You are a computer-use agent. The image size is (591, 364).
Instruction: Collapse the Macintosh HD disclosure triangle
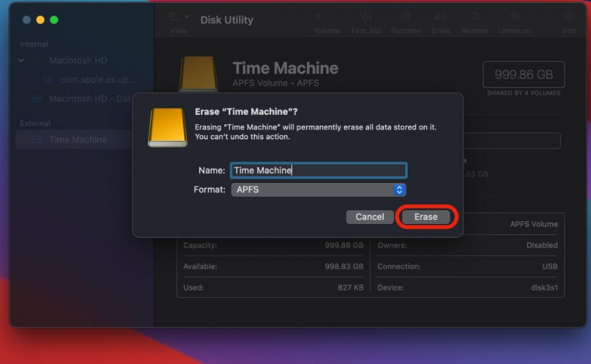click(x=21, y=60)
